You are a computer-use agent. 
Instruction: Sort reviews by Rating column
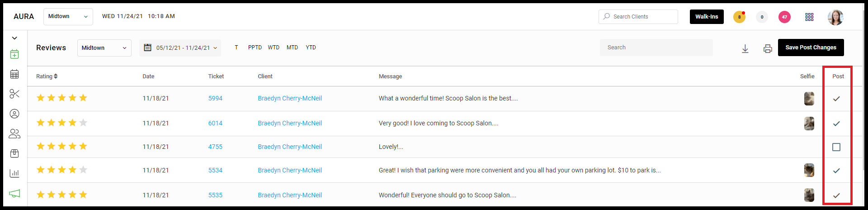[x=47, y=76]
